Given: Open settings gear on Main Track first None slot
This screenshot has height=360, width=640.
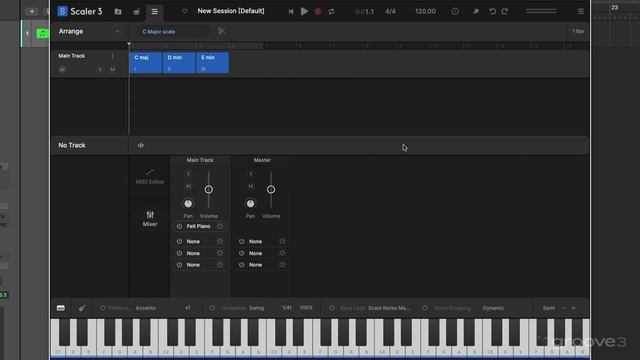Looking at the screenshot, I should [220, 242].
